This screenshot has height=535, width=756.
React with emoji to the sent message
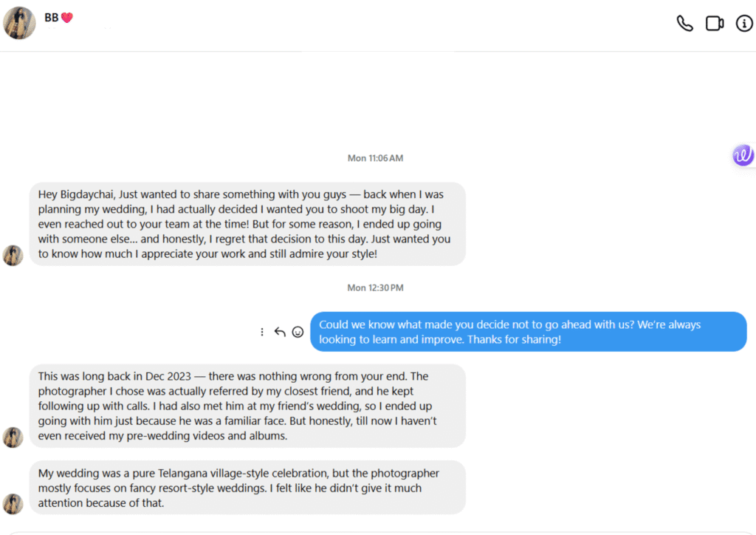pos(298,332)
